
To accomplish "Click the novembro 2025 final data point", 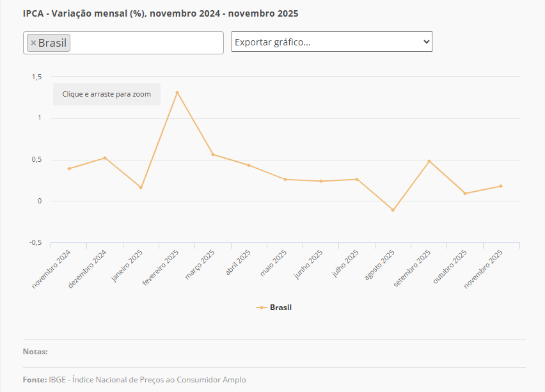I will (501, 186).
